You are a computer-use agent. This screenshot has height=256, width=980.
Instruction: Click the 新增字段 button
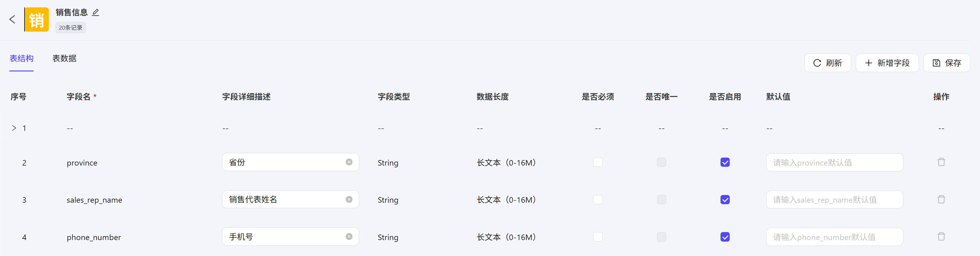pyautogui.click(x=887, y=63)
